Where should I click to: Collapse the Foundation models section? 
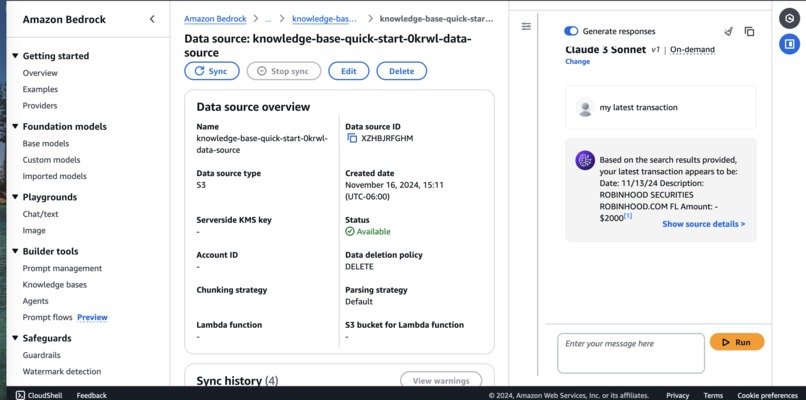[x=15, y=126]
